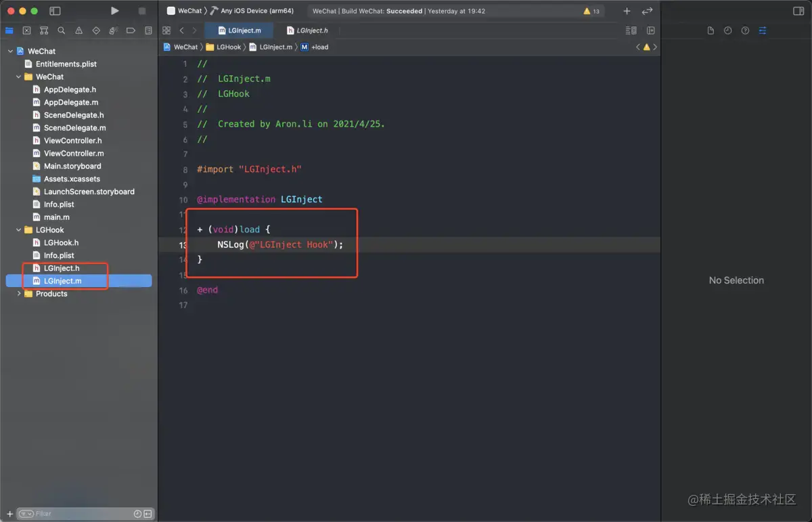This screenshot has width=812, height=522.
Task: Open +load method jump bar menu
Action: 315,47
